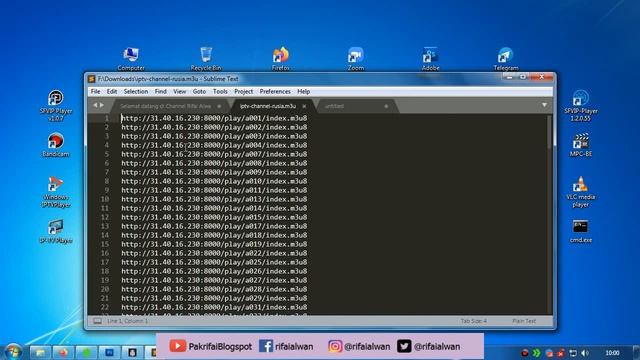The width and height of the screenshot is (640, 360).
Task: Open the tab list dropdown arrow
Action: (544, 105)
